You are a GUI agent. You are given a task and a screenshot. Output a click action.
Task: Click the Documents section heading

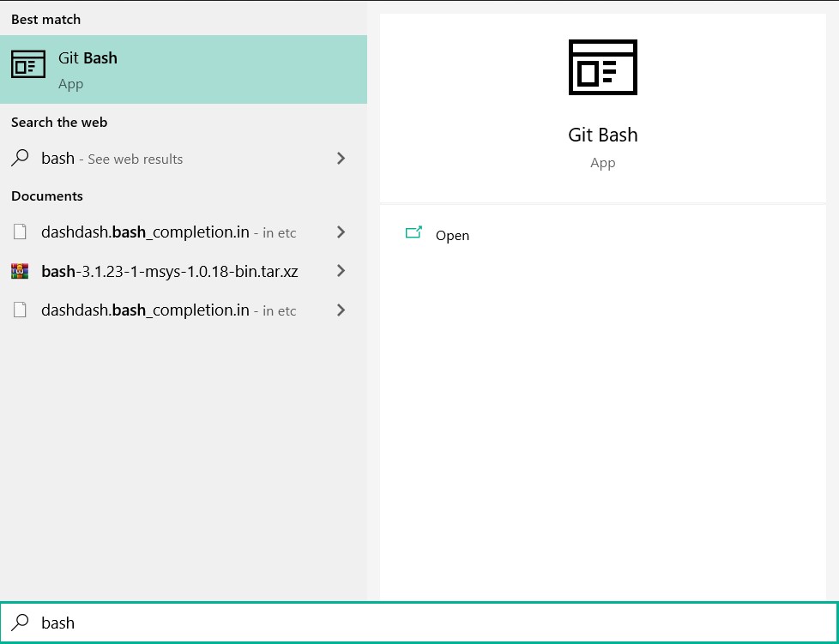pos(47,196)
